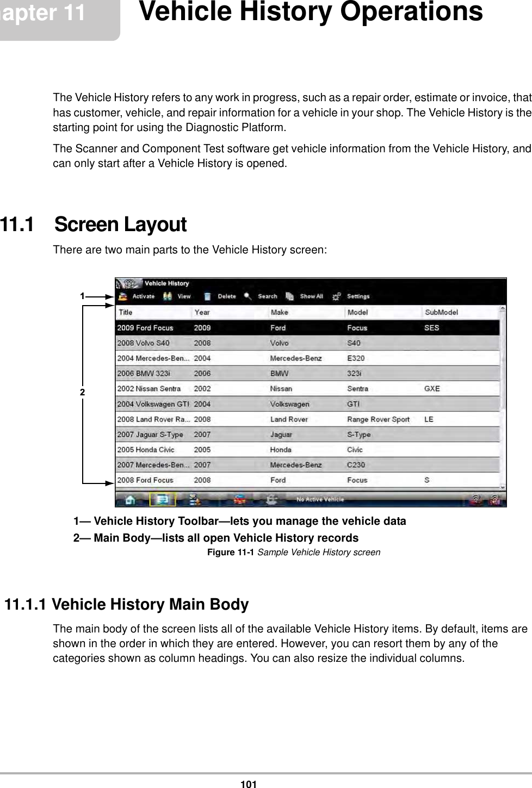Viewport: 532px width, 788px height.
Task: Click the SES submodel cell
Action: (x=432, y=328)
